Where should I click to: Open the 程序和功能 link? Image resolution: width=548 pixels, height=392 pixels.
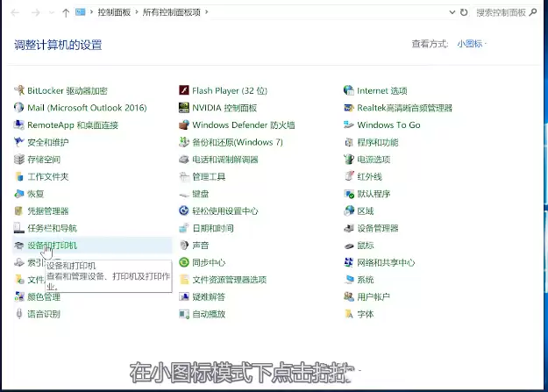(x=377, y=142)
